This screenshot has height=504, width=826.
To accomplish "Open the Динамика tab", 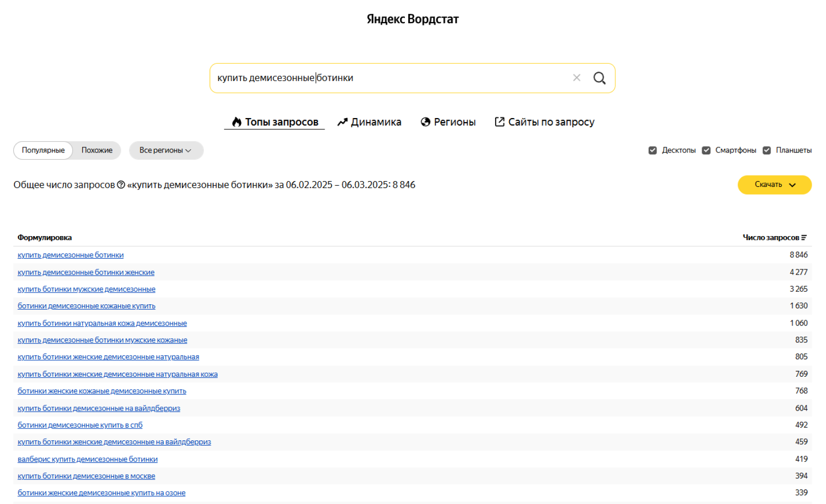I will coord(376,122).
